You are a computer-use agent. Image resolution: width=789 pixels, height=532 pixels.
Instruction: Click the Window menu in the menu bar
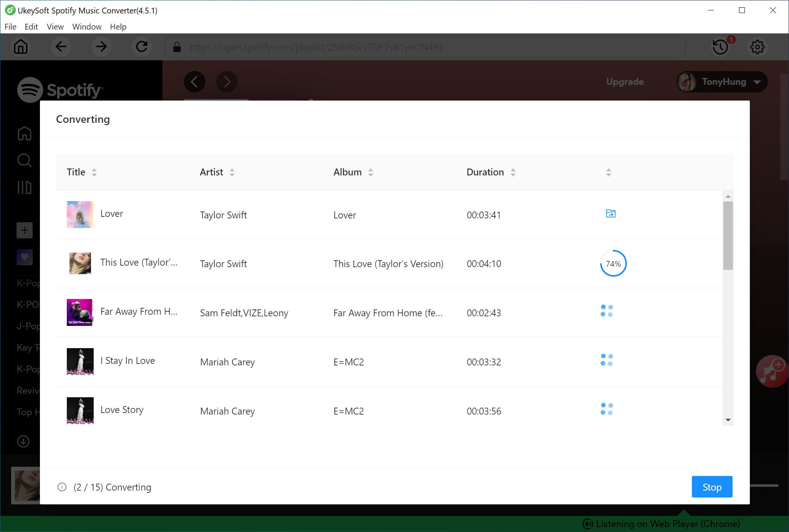(x=86, y=26)
